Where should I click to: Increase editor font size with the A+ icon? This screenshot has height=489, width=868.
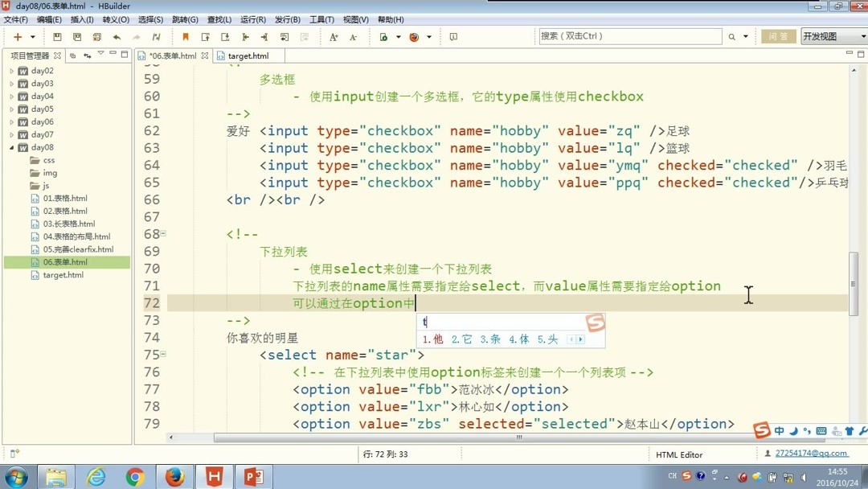(334, 36)
